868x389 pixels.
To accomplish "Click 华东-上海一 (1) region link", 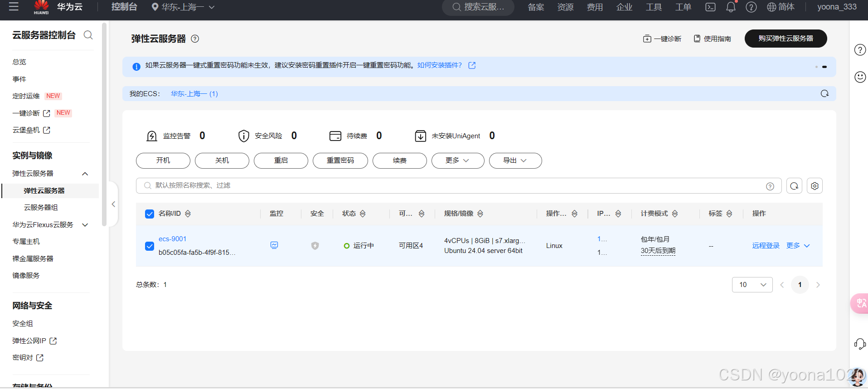I will [194, 94].
